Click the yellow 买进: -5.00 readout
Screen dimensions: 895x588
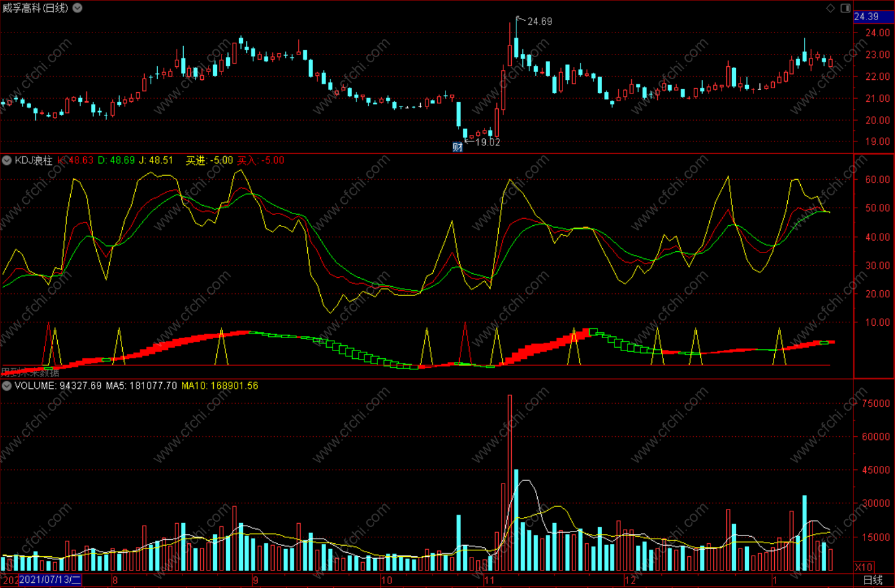pyautogui.click(x=209, y=160)
